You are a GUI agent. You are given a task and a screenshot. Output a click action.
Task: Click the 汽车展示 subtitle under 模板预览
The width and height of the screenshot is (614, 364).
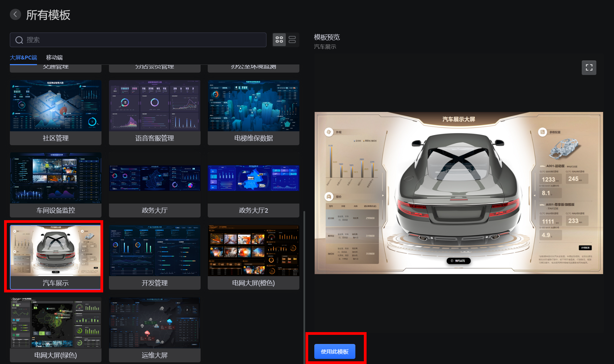325,46
